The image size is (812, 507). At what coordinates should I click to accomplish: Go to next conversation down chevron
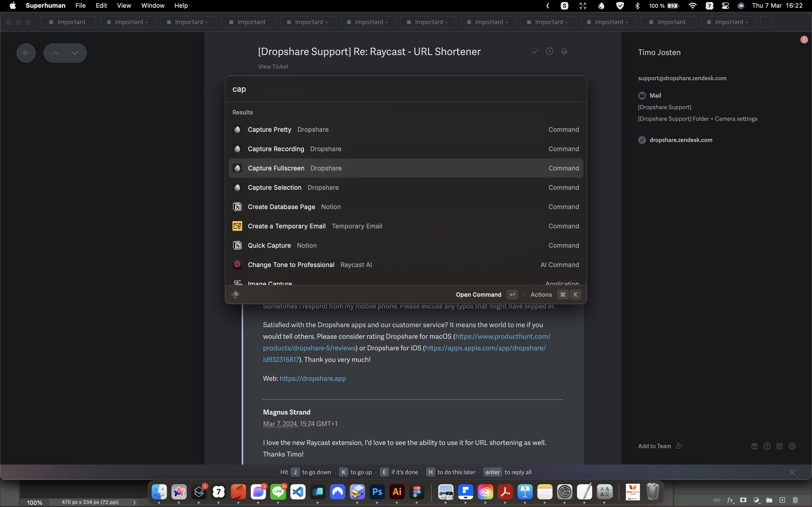coord(75,53)
